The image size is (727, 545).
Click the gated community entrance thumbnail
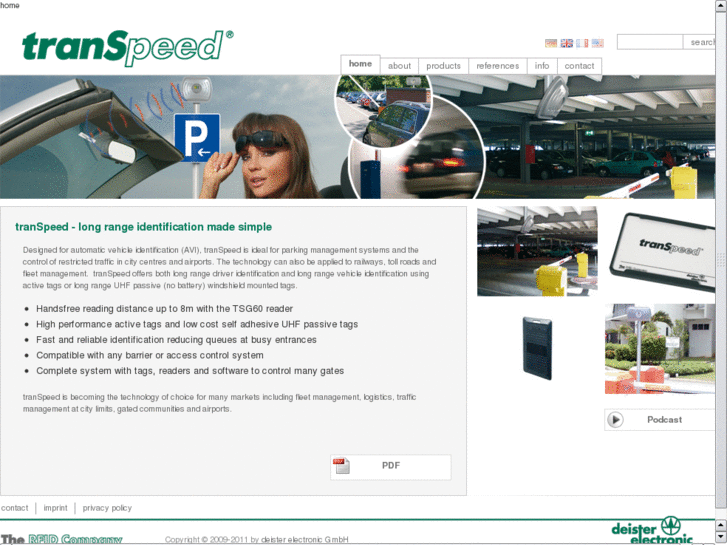(660, 349)
